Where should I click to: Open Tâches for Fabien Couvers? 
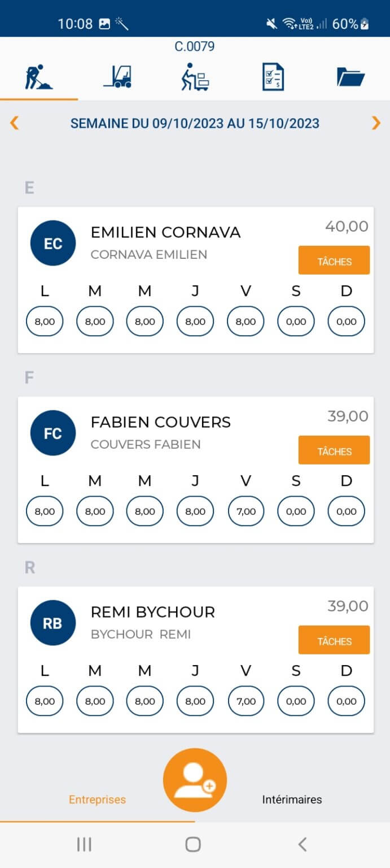pos(334,450)
